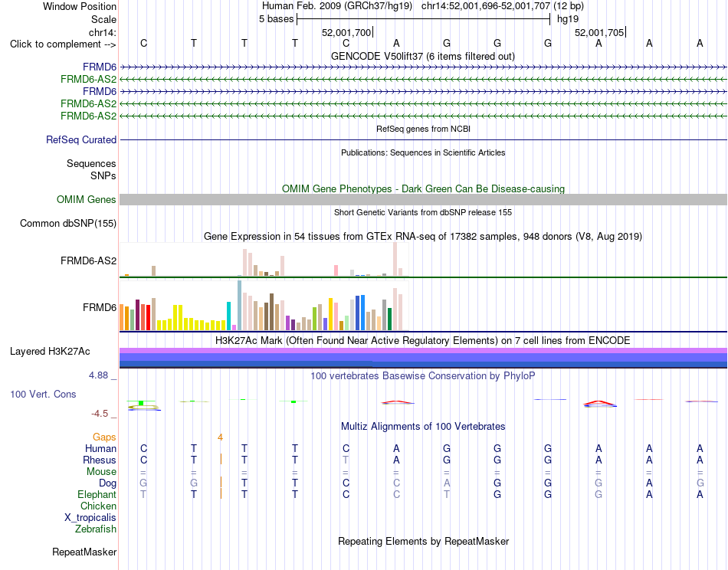
Task: Select the Mouse species row label
Action: click(x=101, y=472)
